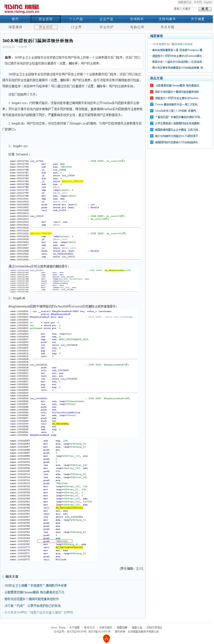The width and height of the screenshot is (214, 644).
Task: Click the number 5 rank badge in 热点文章
Action: pos(152,111)
